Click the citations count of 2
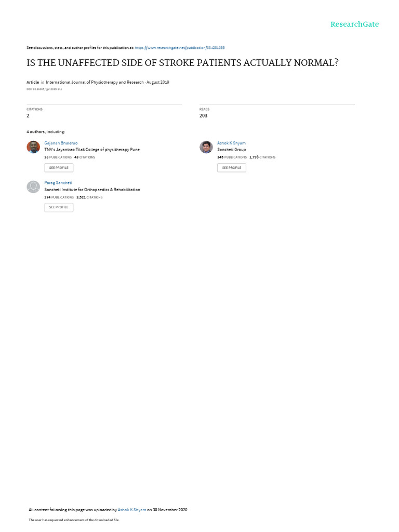This screenshot has height=532, width=399. coord(28,116)
